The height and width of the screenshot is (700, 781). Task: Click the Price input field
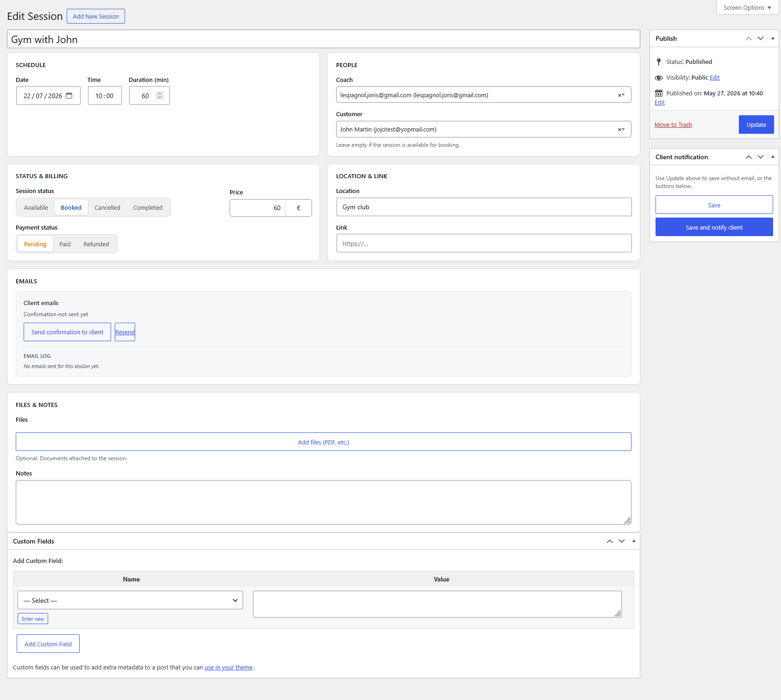point(257,208)
